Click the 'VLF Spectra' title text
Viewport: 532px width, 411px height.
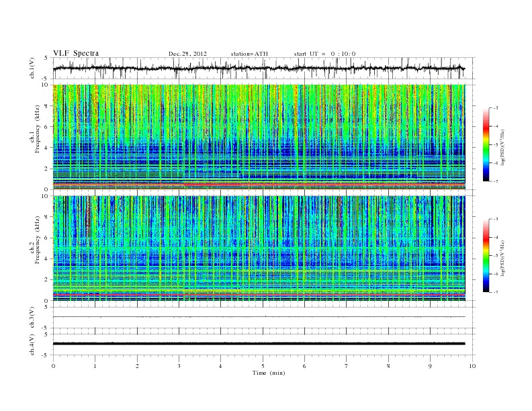(x=76, y=53)
